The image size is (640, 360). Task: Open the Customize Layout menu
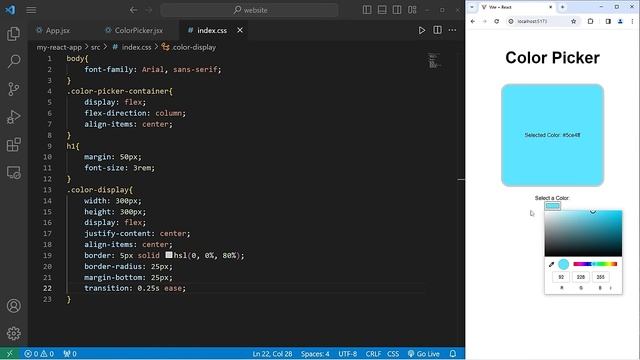[412, 10]
